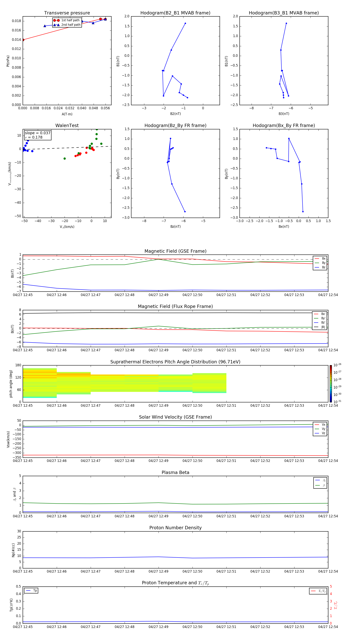Click the "B2(nT)" x-axis label
The image size is (351, 644).
click(x=175, y=114)
